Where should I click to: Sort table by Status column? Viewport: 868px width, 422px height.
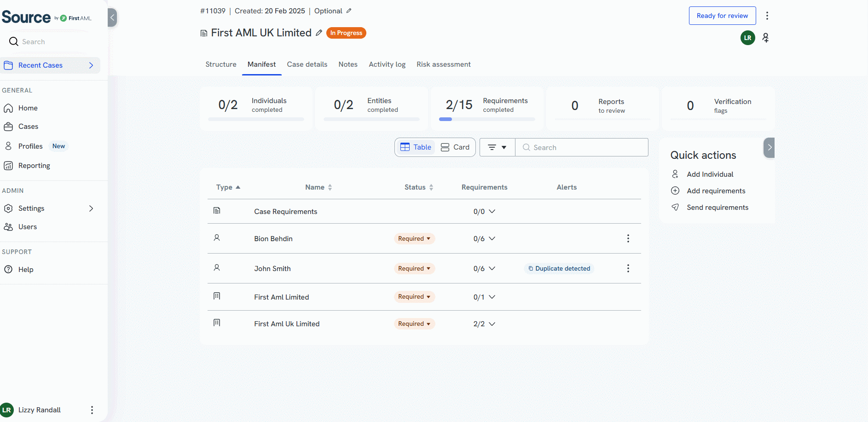click(x=419, y=187)
